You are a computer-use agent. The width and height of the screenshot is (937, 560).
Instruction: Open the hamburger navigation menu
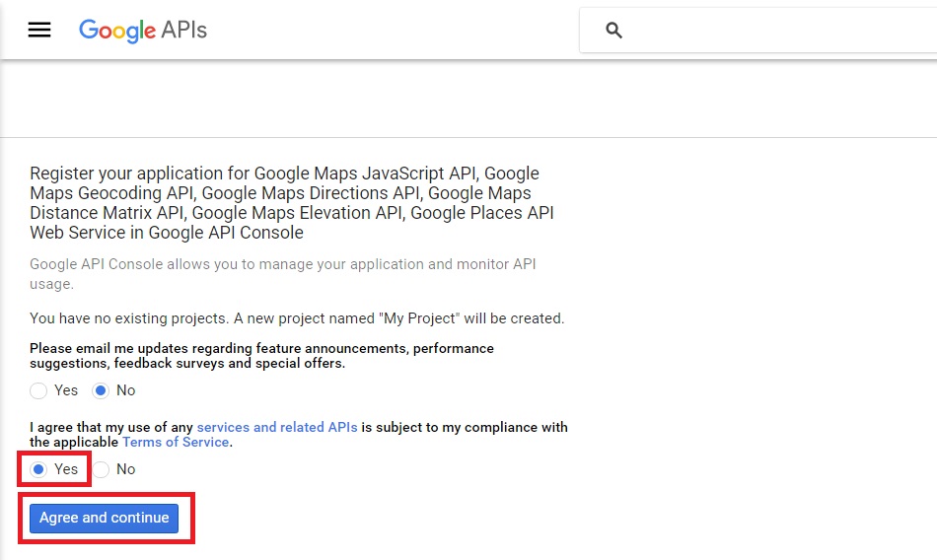point(39,30)
